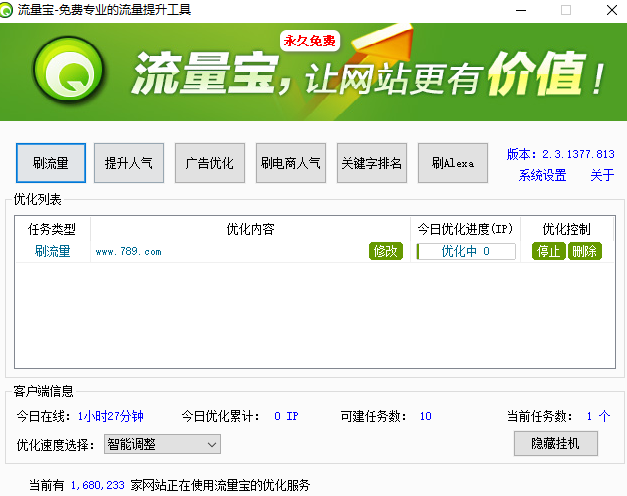Click the 优化控制 column header
627x496 pixels.
566,229
